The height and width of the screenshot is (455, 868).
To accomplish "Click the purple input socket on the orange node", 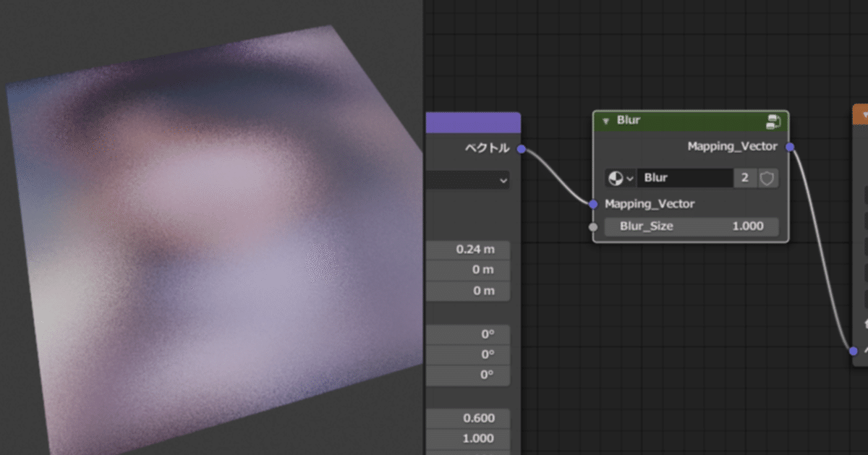I will click(x=854, y=351).
